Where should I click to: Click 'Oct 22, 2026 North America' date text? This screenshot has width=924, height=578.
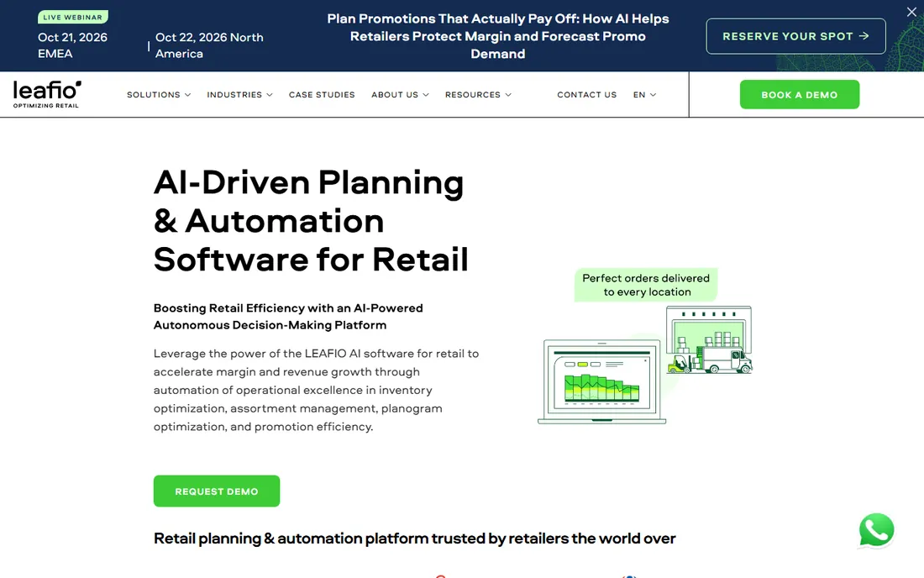[209, 45]
